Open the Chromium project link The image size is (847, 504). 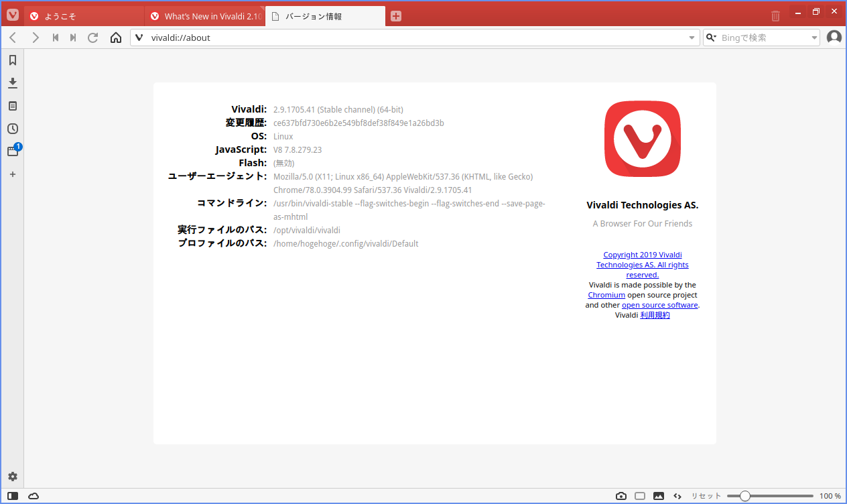tap(606, 295)
